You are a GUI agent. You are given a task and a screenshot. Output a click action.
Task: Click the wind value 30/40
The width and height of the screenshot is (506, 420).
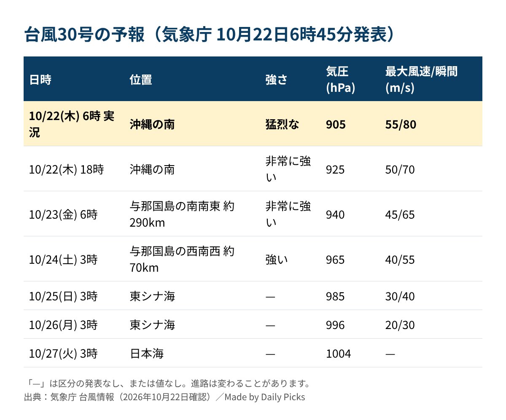(x=400, y=296)
